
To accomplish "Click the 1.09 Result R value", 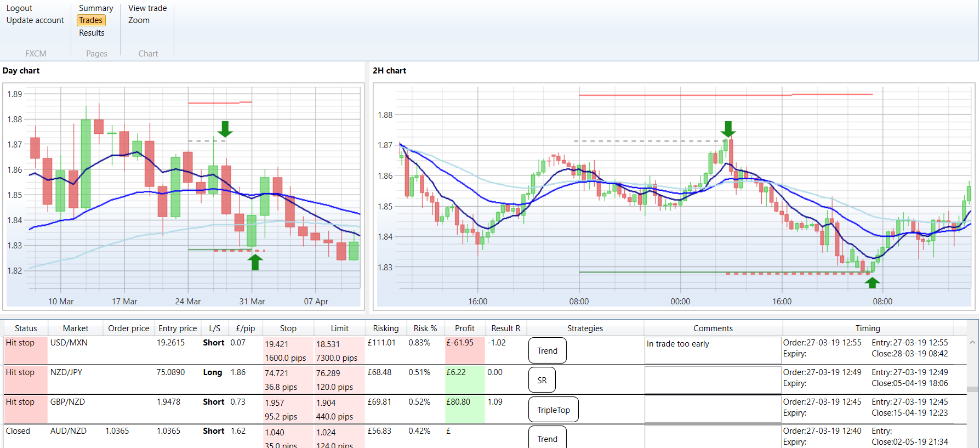I will (x=495, y=402).
